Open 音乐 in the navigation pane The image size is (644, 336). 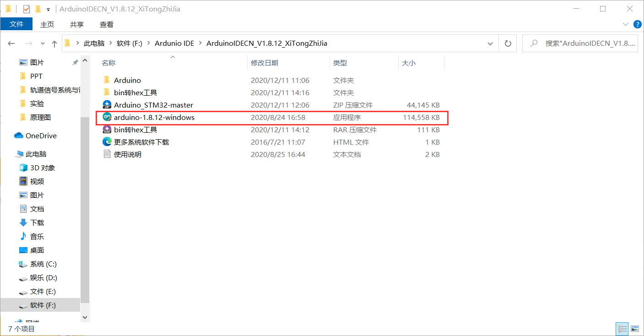tap(32, 236)
